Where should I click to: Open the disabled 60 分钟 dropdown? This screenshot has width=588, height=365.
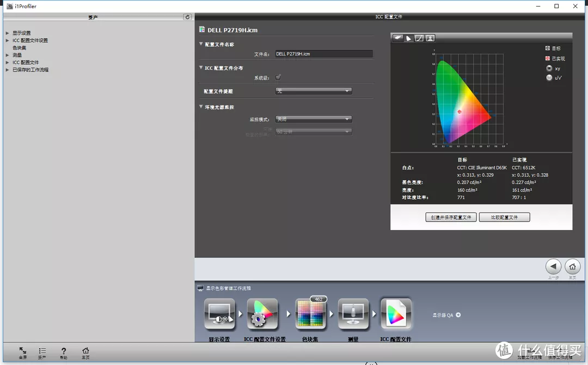[314, 132]
